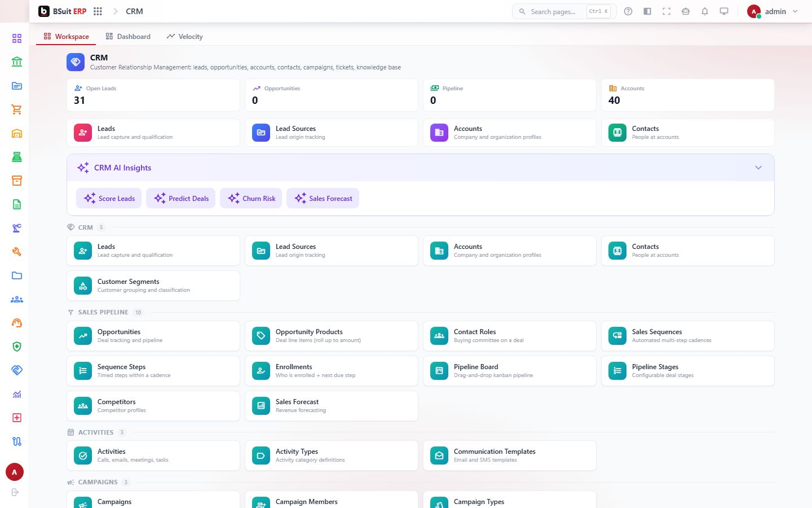Click the monitor display icon in the top bar
Image resolution: width=812 pixels, height=508 pixels.
(x=724, y=11)
